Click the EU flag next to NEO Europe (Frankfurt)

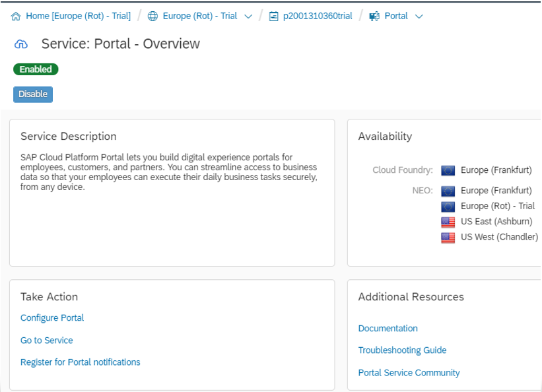(x=448, y=191)
